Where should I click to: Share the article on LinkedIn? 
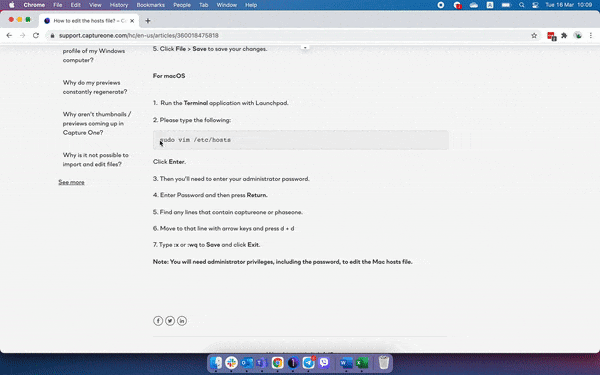(182, 321)
